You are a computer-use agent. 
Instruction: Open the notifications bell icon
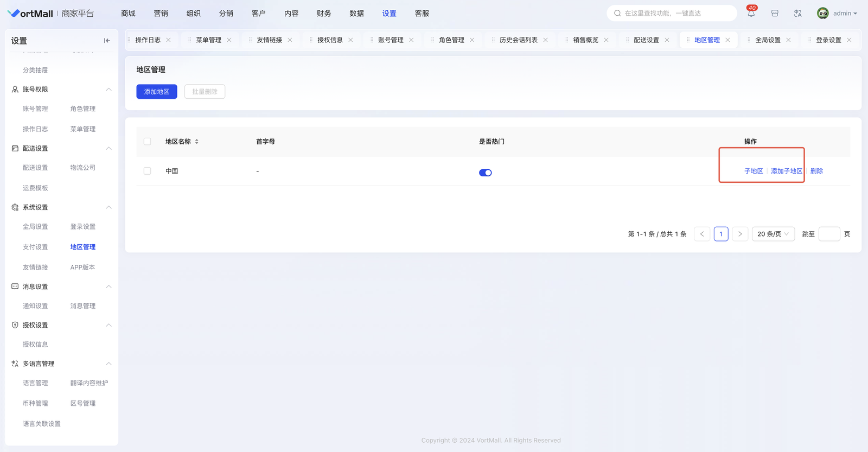[x=751, y=14]
